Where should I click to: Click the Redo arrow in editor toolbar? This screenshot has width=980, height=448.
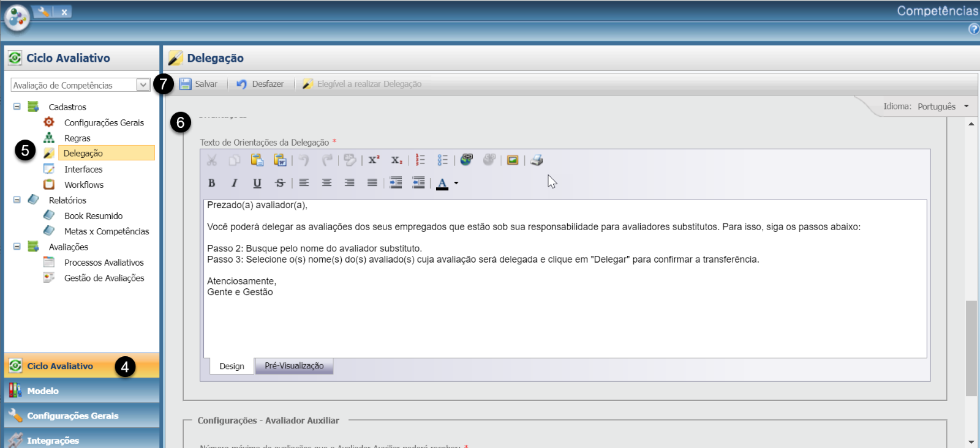[x=327, y=160]
